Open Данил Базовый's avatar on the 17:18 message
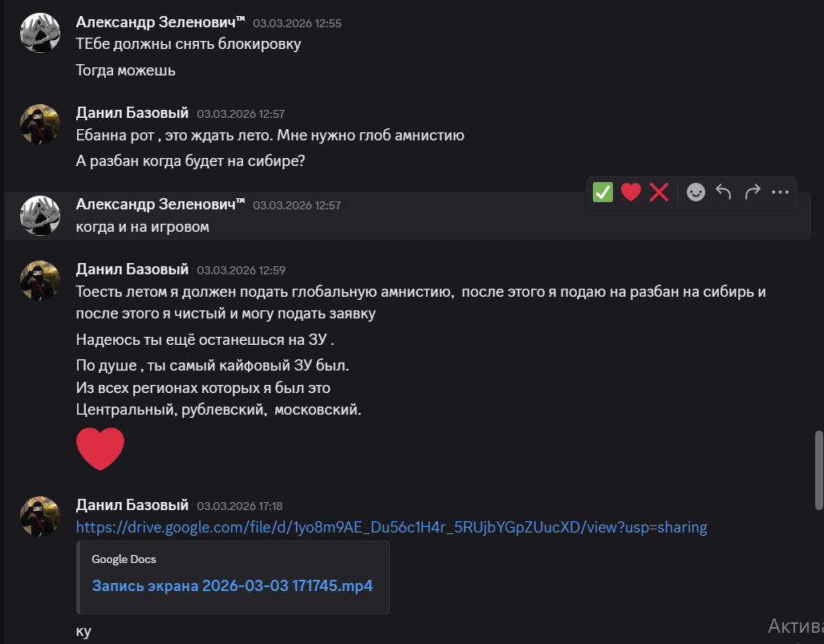Viewport: 824px width, 644px height. tap(39, 516)
